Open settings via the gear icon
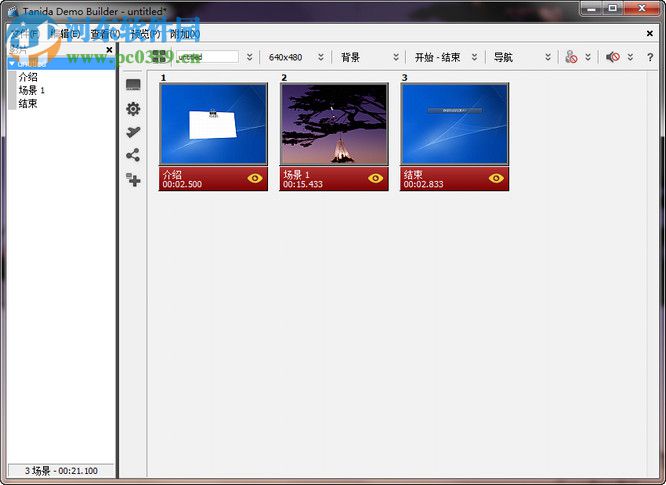The height and width of the screenshot is (485, 666). 133,109
